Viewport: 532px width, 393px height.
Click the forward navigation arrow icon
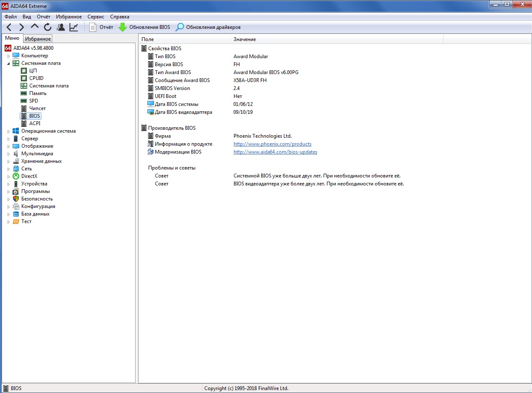pos(22,27)
